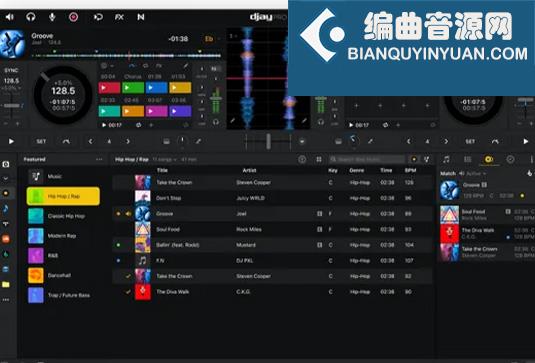Trigger the red cue point pad
The image size is (535, 363).
(109, 88)
